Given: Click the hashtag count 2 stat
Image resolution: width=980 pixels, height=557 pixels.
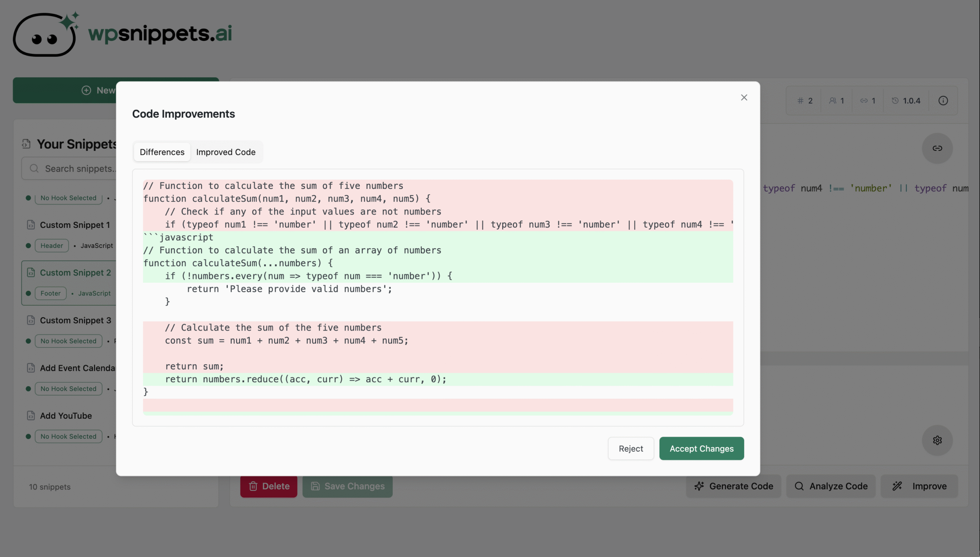Looking at the screenshot, I should [805, 101].
